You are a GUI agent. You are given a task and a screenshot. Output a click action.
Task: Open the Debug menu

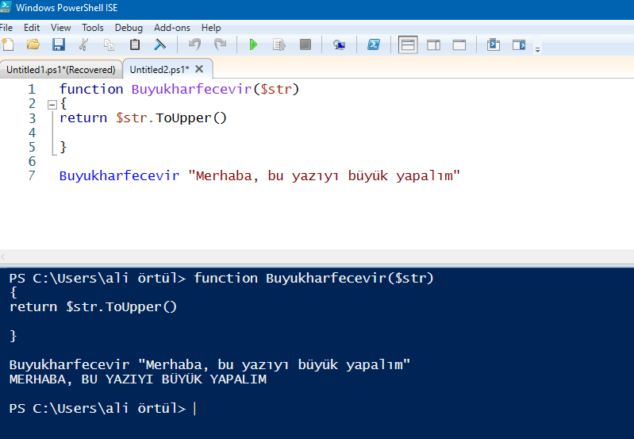point(128,27)
